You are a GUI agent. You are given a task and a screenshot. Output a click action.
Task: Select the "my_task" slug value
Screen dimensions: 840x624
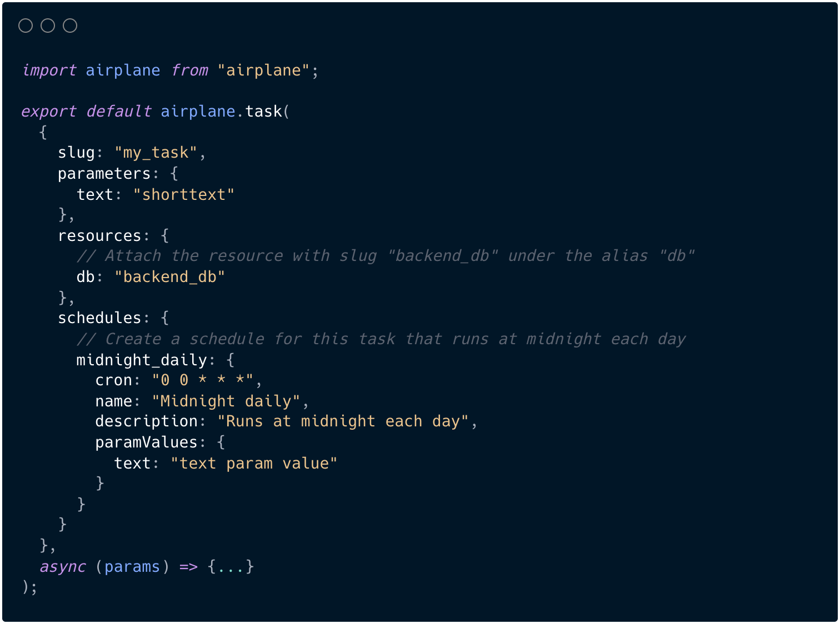point(156,153)
